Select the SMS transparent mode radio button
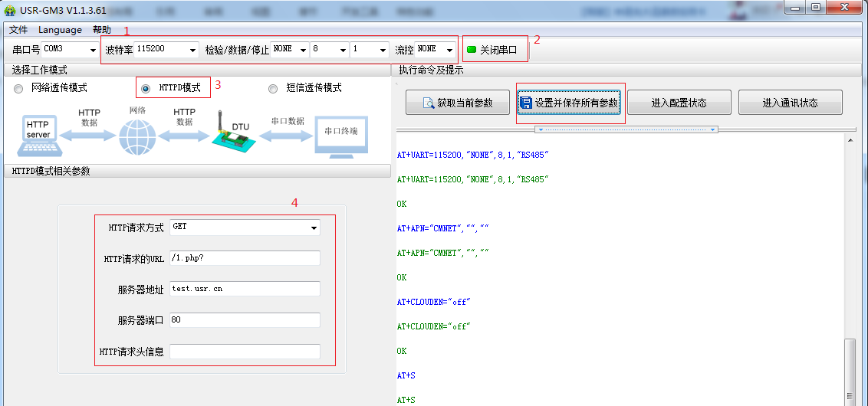 (273, 89)
